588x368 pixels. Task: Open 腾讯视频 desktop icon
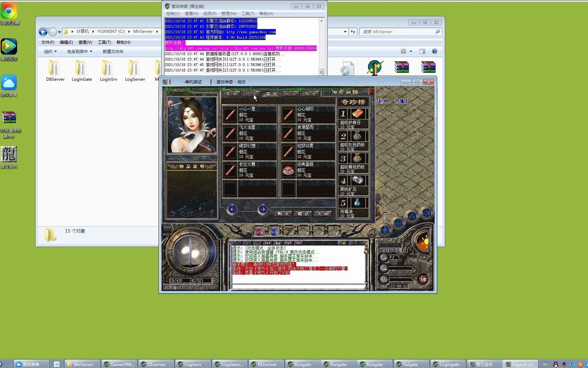point(9,50)
